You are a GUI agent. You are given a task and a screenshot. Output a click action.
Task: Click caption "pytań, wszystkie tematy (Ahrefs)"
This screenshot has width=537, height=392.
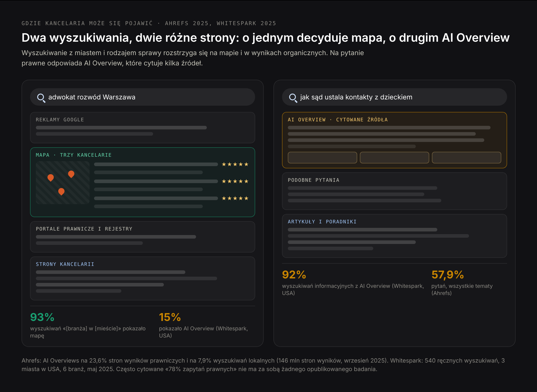pyautogui.click(x=462, y=289)
